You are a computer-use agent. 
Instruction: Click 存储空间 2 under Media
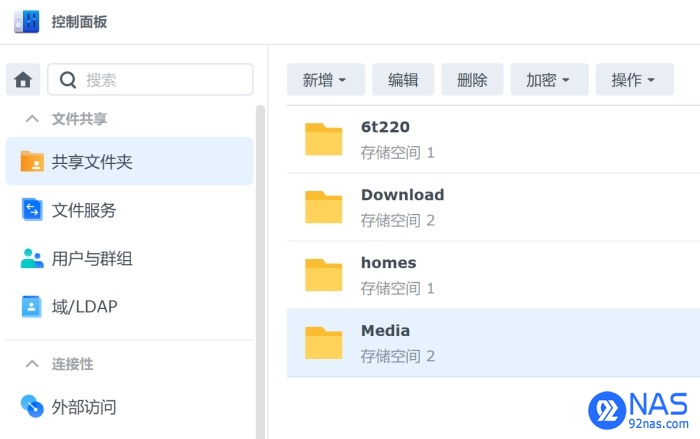[x=397, y=356]
